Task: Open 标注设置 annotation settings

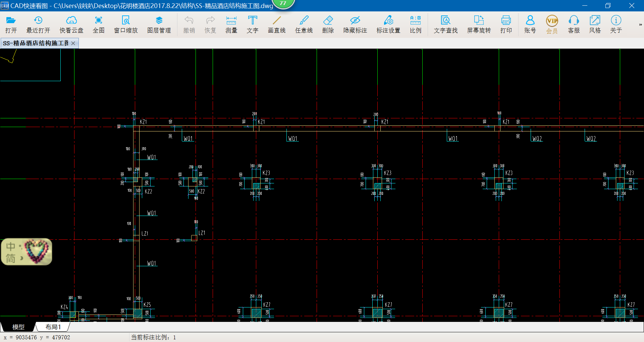Action: click(x=388, y=25)
